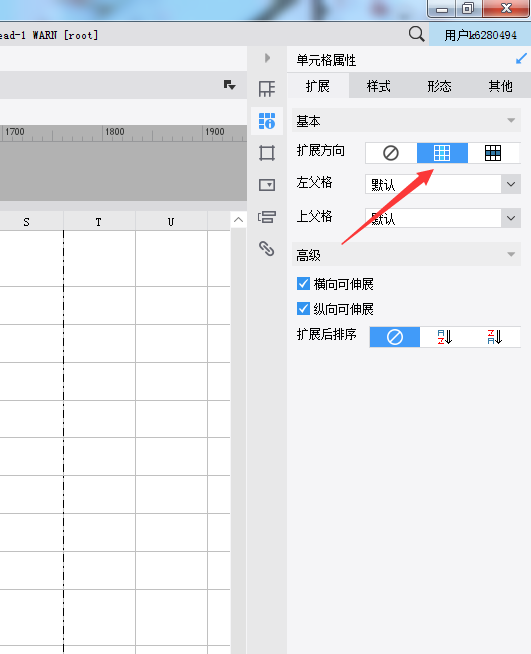This screenshot has height=654, width=531.
Task: Open the conditional attributes sidebar icon
Action: [x=267, y=216]
